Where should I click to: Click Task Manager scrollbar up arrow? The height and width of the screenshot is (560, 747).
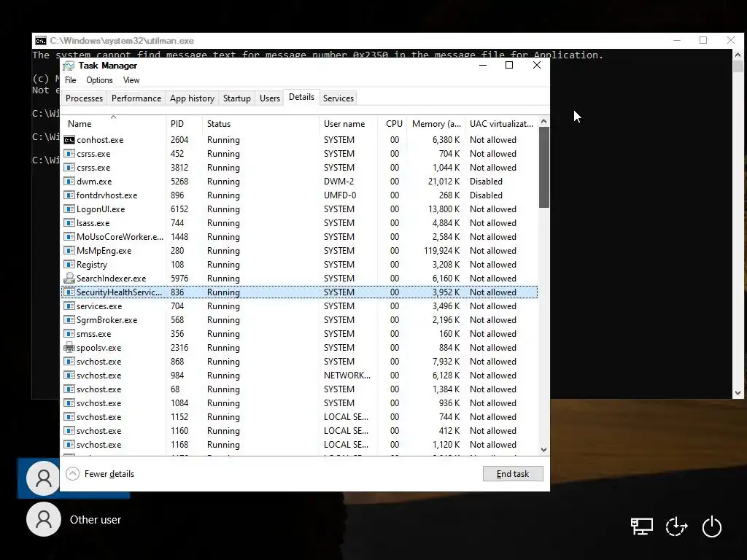pos(543,122)
